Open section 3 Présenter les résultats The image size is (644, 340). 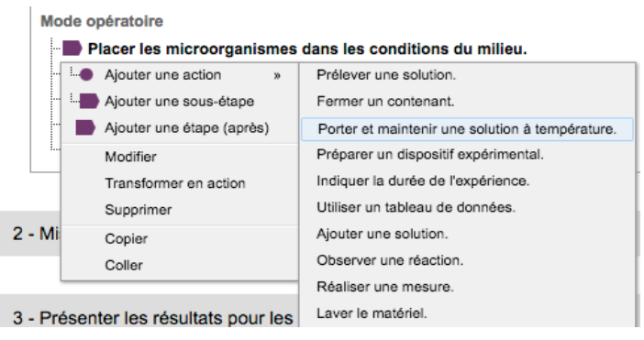tap(153, 318)
